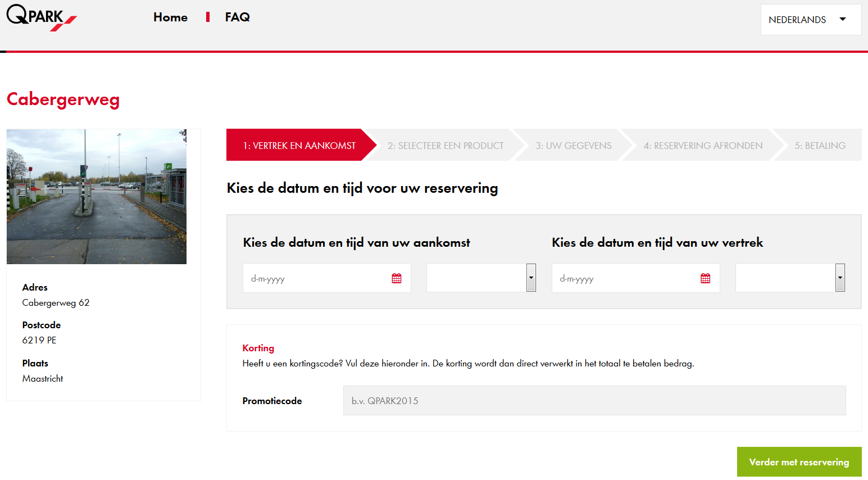
Task: Open the NEDERLANDS language selector
Action: point(810,20)
